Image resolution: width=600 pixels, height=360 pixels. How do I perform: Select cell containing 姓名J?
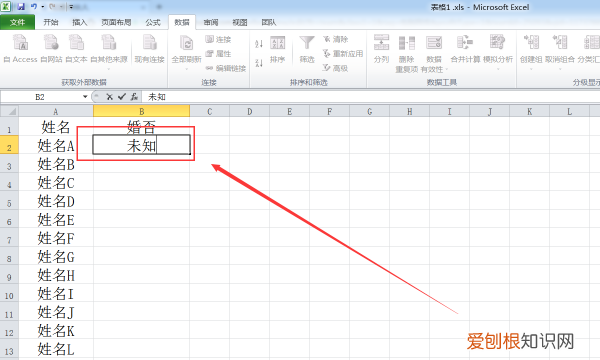(56, 312)
